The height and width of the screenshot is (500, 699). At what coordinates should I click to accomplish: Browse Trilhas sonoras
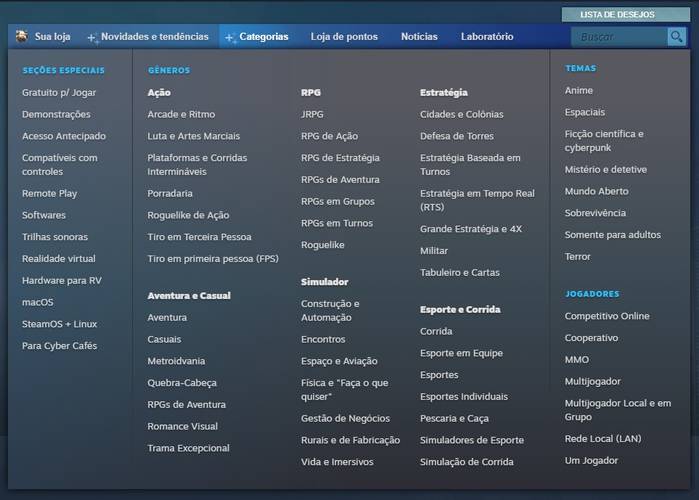pyautogui.click(x=55, y=237)
